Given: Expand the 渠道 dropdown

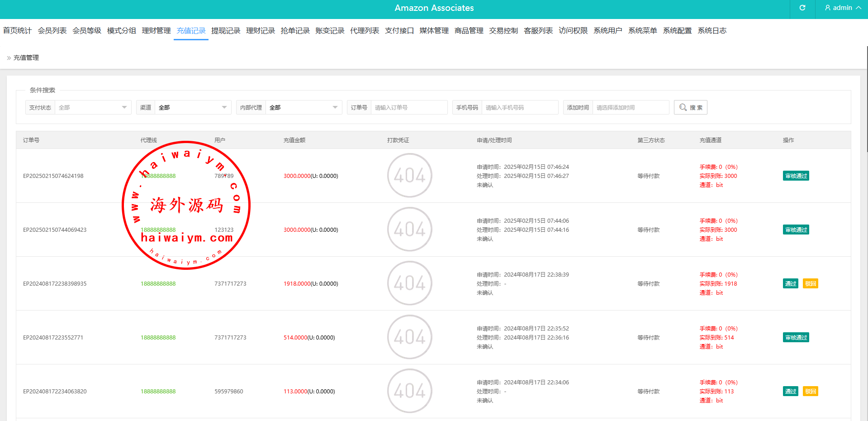Looking at the screenshot, I should (x=193, y=107).
